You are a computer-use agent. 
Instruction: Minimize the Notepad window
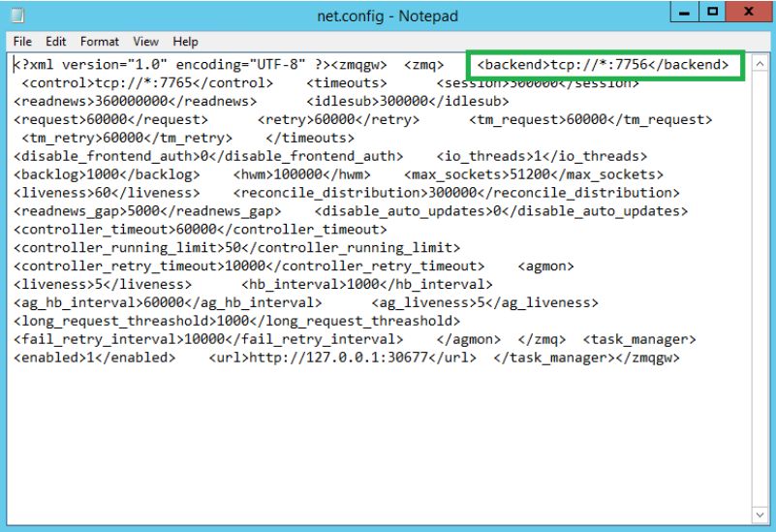pyautogui.click(x=684, y=12)
